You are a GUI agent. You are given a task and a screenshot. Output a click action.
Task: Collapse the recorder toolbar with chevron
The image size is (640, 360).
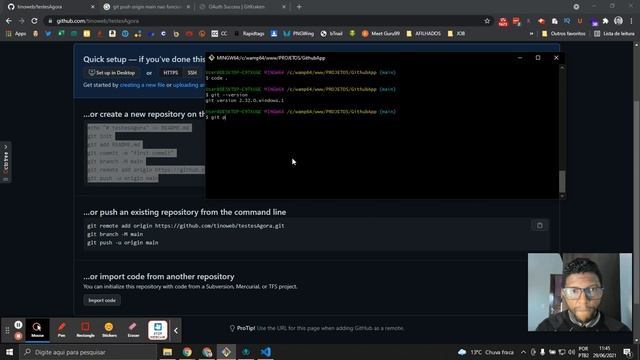pyautogui.click(x=176, y=331)
